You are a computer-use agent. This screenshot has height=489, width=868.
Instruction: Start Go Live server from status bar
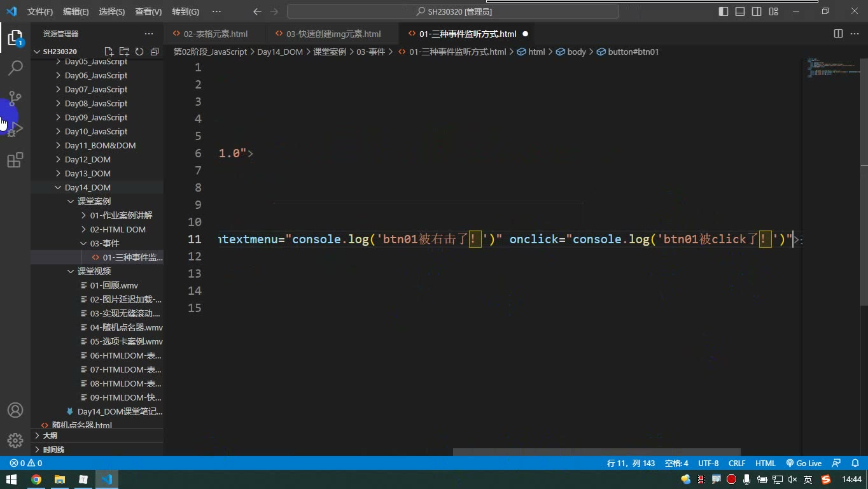pos(804,464)
